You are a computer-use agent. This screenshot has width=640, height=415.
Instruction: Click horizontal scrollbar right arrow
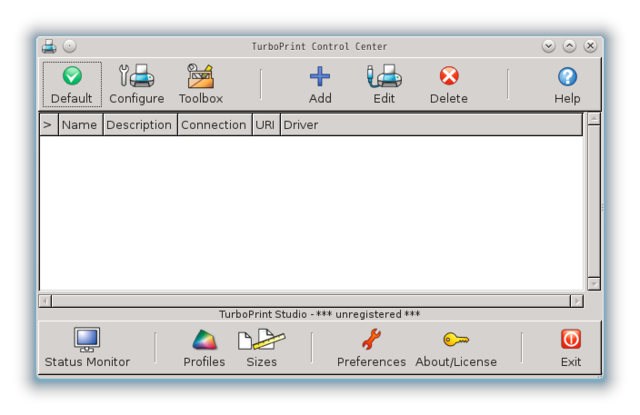tap(577, 302)
